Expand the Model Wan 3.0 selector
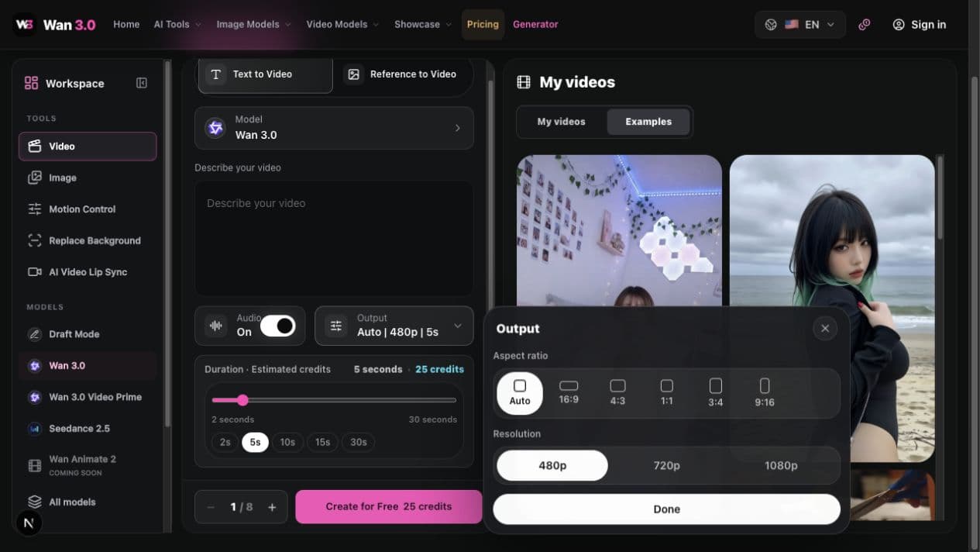Viewport: 980px width, 552px height. pyautogui.click(x=334, y=128)
